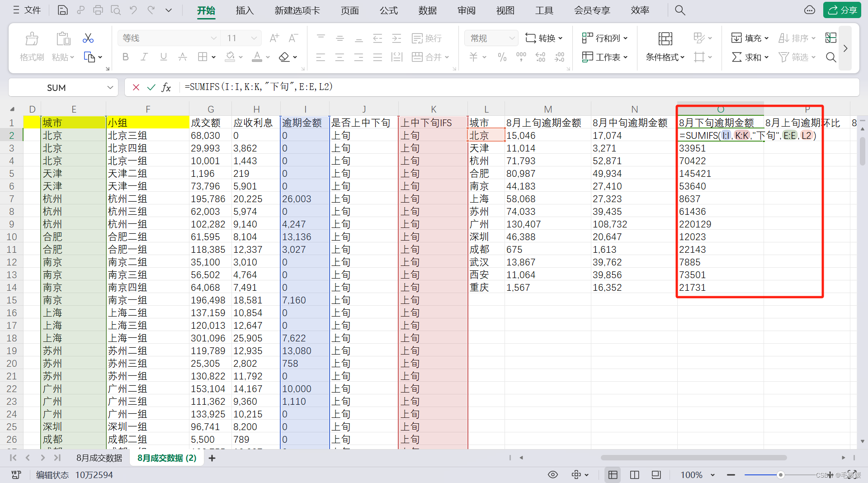Click the Copy icon
The width and height of the screenshot is (868, 483).
90,57
